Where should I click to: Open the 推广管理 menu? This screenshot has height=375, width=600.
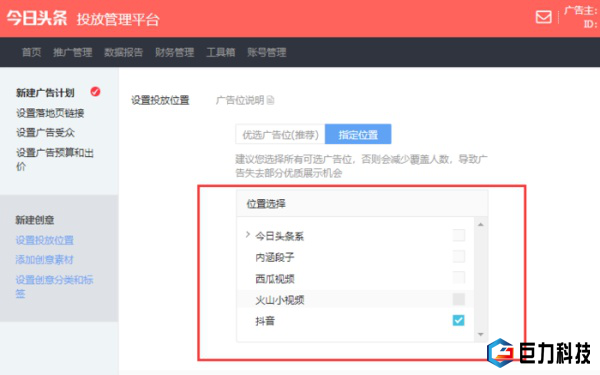73,52
